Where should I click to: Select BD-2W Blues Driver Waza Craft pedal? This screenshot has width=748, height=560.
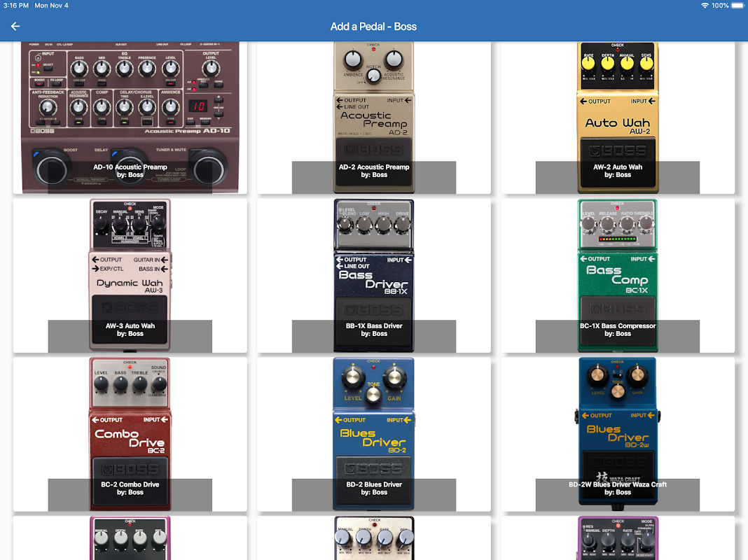(x=617, y=434)
